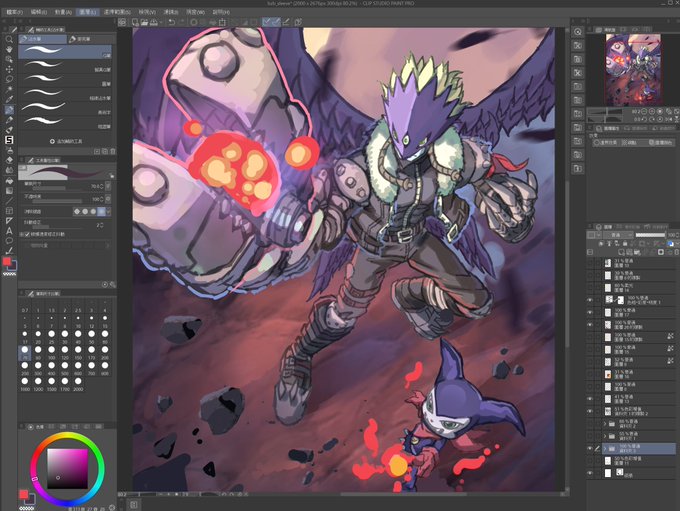Expand the stabilization option plus box
This screenshot has width=680, height=511.
tap(22, 234)
